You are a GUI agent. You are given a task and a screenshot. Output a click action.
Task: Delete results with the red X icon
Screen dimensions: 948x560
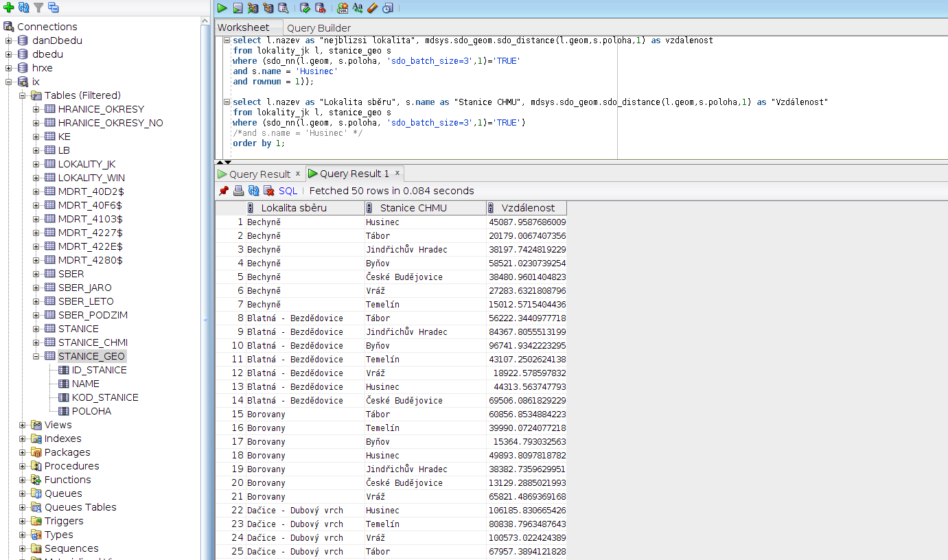(x=268, y=191)
